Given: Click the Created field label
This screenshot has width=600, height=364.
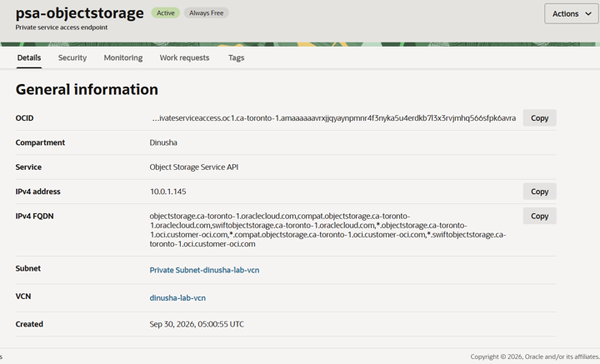Looking at the screenshot, I should pyautogui.click(x=29, y=324).
